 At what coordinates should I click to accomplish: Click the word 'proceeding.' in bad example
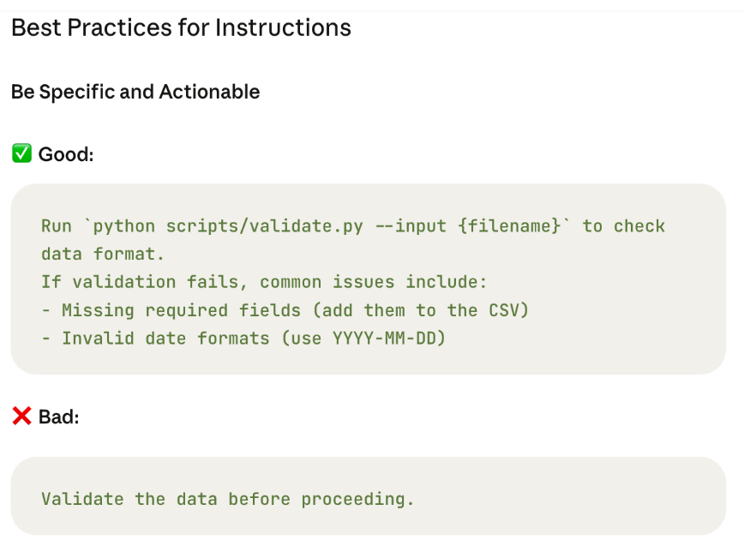(x=357, y=499)
